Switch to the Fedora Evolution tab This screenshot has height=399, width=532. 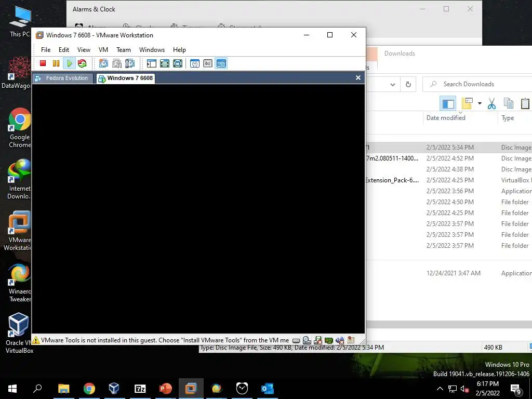coord(63,78)
